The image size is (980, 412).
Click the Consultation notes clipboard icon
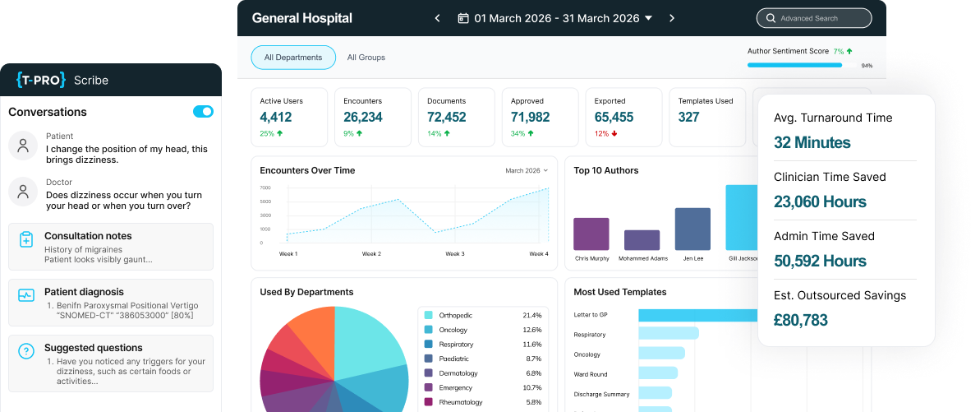click(26, 239)
